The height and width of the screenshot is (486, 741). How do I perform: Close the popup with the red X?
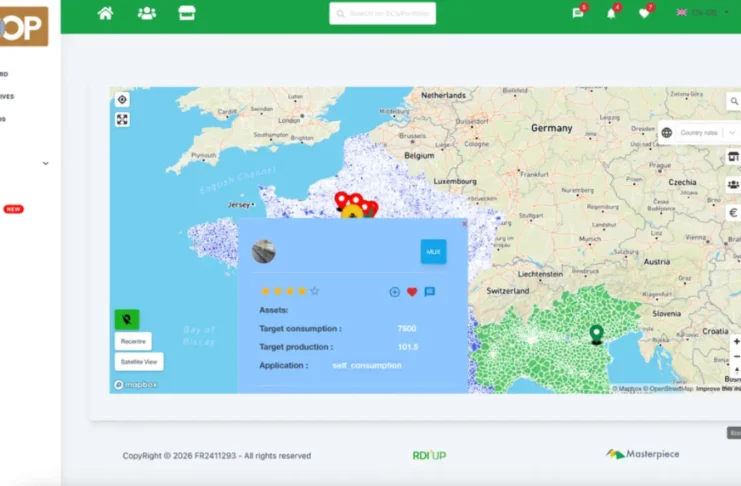pos(464,224)
